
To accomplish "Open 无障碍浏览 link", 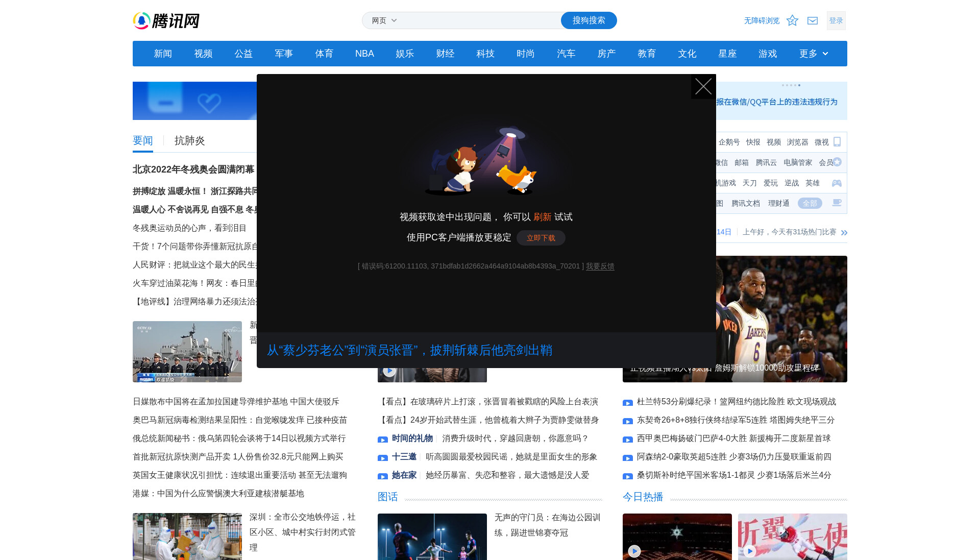I will [762, 20].
